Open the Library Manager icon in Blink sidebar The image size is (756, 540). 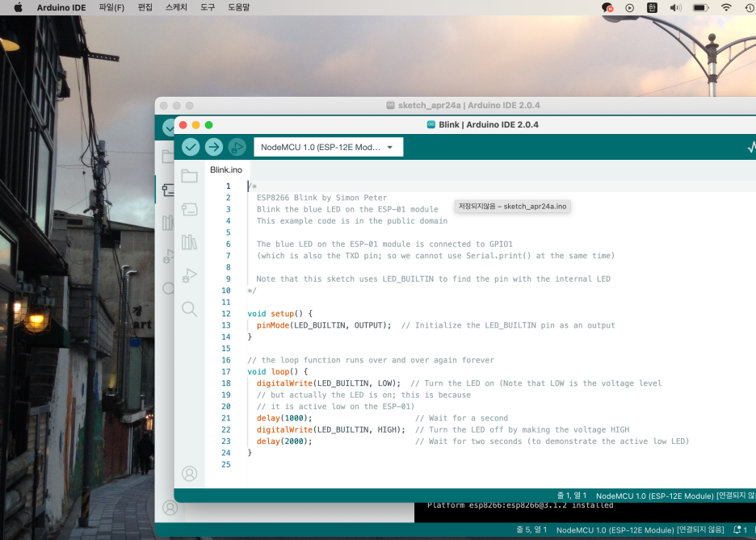coord(190,242)
